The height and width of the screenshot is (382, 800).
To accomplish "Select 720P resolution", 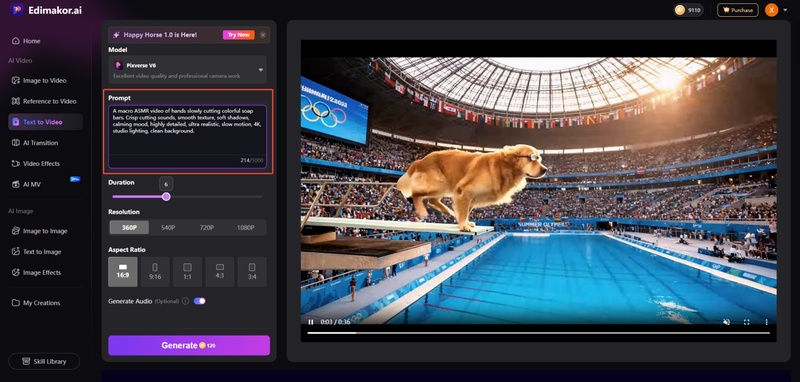I will pyautogui.click(x=207, y=227).
